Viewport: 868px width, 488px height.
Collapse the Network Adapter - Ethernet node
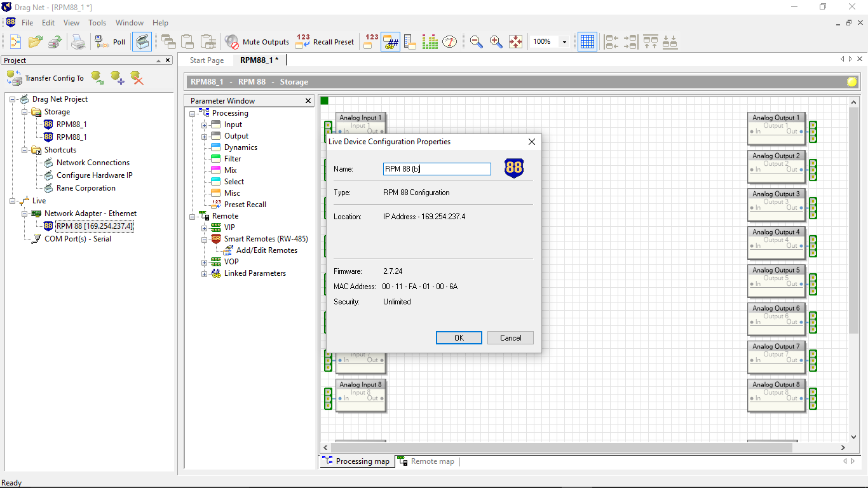pos(25,213)
